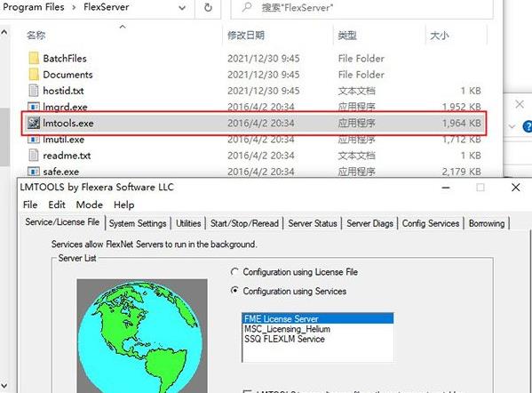Select the safe.exe file icon
Viewport: 532px width, 393px height.
point(34,172)
